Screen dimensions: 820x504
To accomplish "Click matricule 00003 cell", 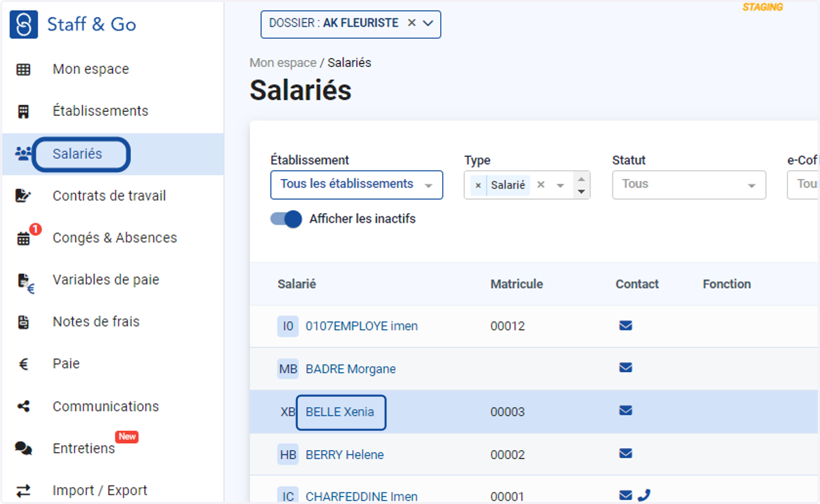I will click(x=508, y=412).
